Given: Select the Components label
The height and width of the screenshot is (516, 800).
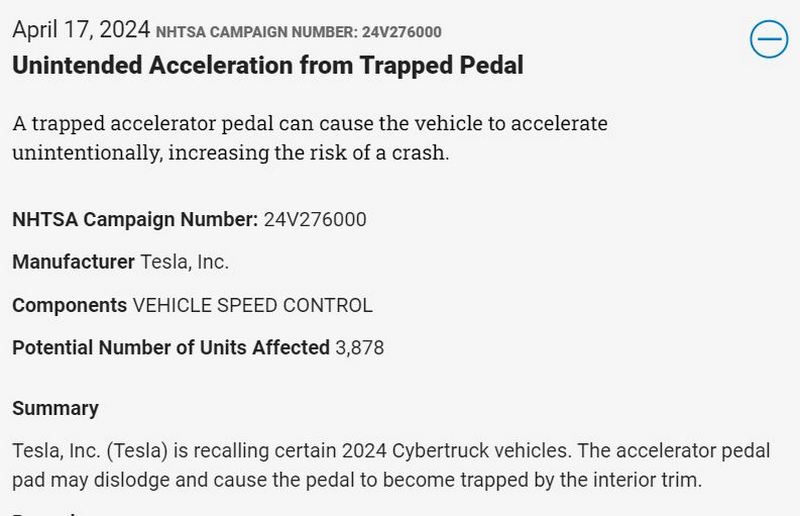Looking at the screenshot, I should tap(69, 305).
